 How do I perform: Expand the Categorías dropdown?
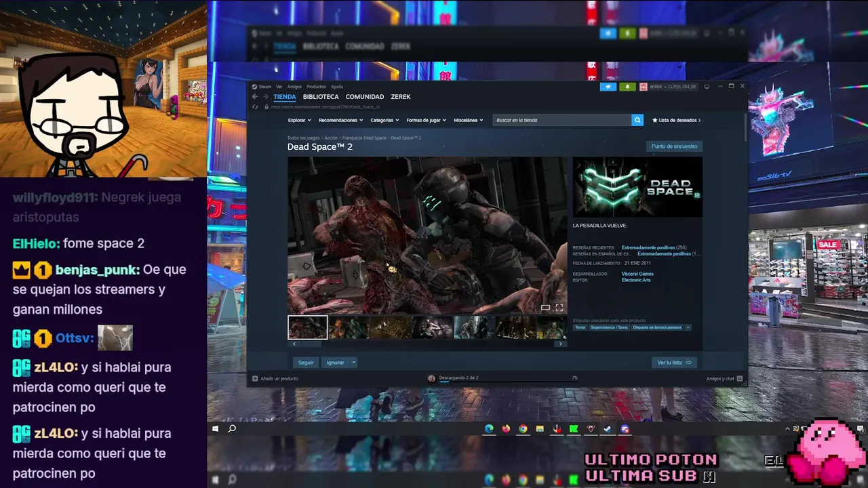[384, 120]
